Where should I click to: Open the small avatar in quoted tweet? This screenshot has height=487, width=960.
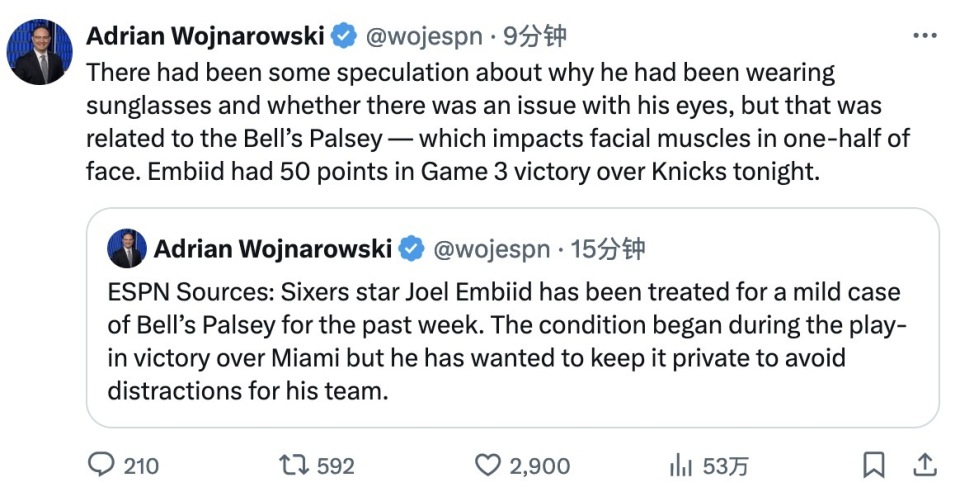click(127, 248)
